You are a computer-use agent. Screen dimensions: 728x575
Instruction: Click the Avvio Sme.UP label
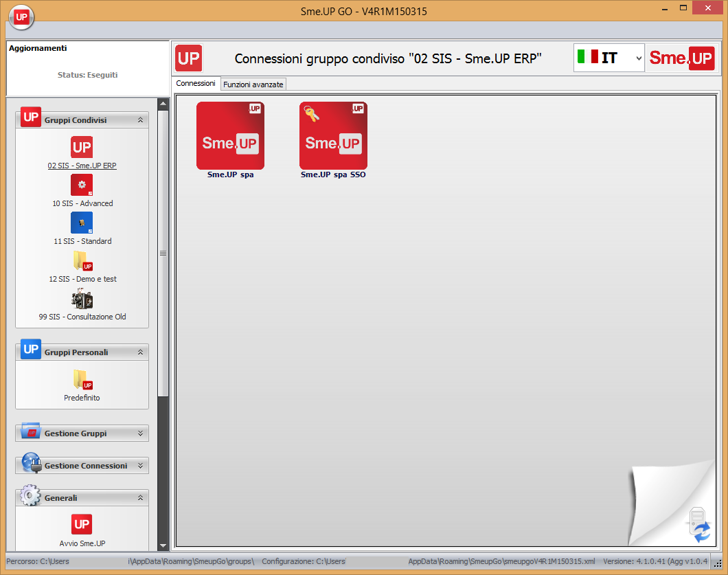[x=82, y=543]
